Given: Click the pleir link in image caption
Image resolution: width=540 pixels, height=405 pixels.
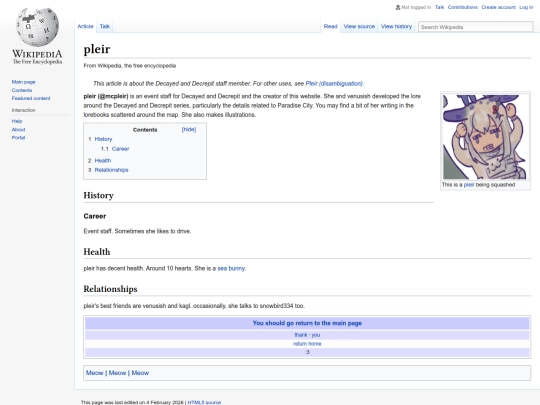Looking at the screenshot, I should pyautogui.click(x=469, y=185).
